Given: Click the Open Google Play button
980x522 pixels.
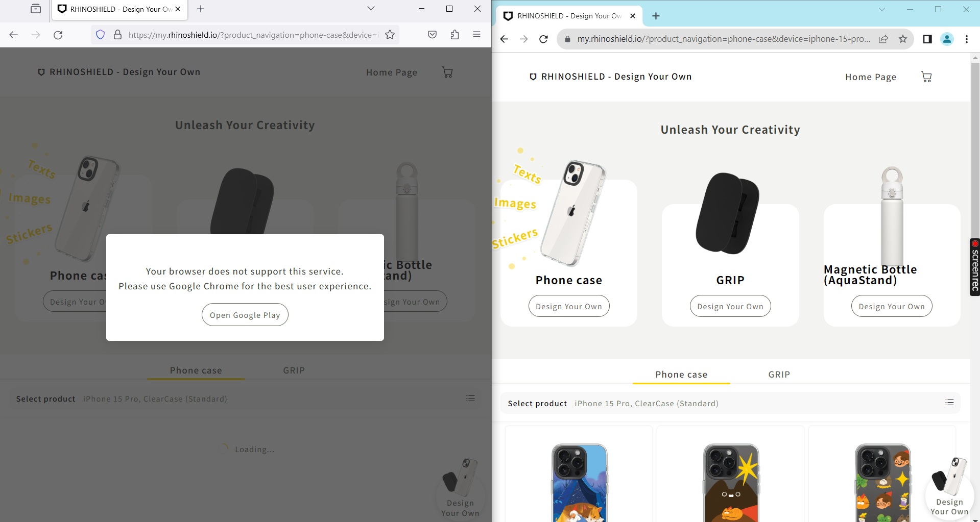Looking at the screenshot, I should click(245, 314).
